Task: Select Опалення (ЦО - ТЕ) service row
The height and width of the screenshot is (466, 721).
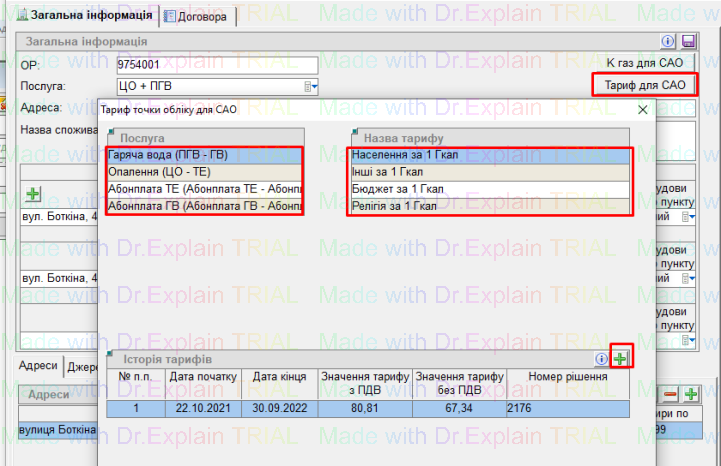Action: [x=203, y=173]
